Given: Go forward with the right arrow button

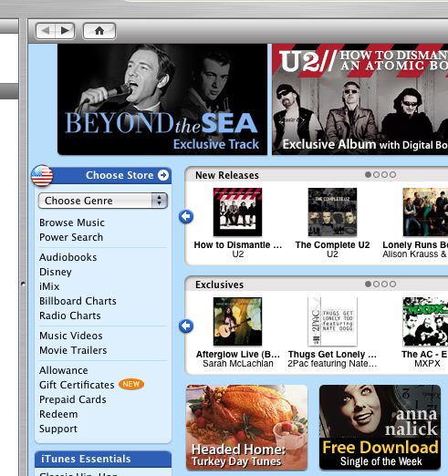Looking at the screenshot, I should 65,31.
